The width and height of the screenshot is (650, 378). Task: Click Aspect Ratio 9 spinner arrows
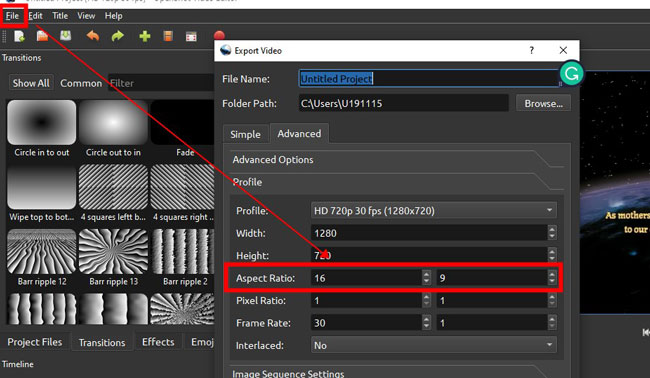click(x=552, y=278)
